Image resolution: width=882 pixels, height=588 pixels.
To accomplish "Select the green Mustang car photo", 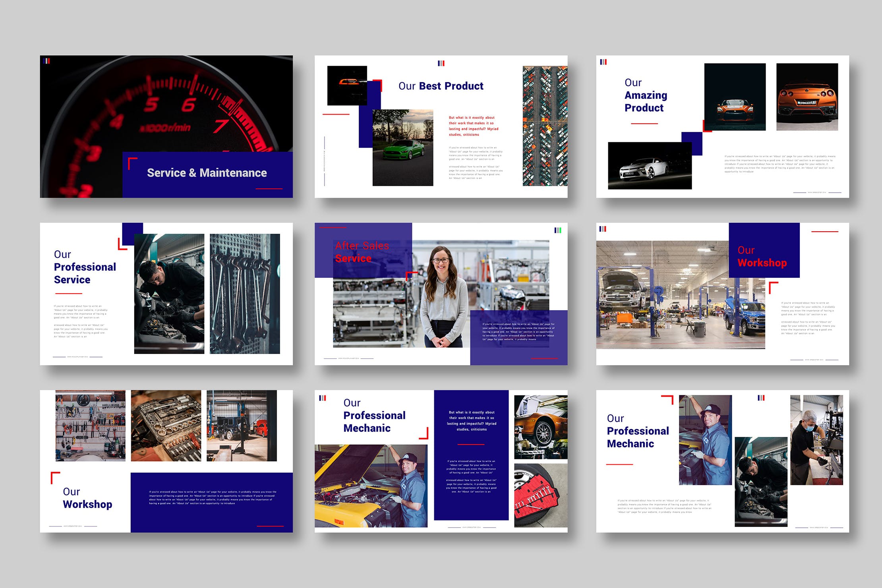I will pyautogui.click(x=402, y=148).
